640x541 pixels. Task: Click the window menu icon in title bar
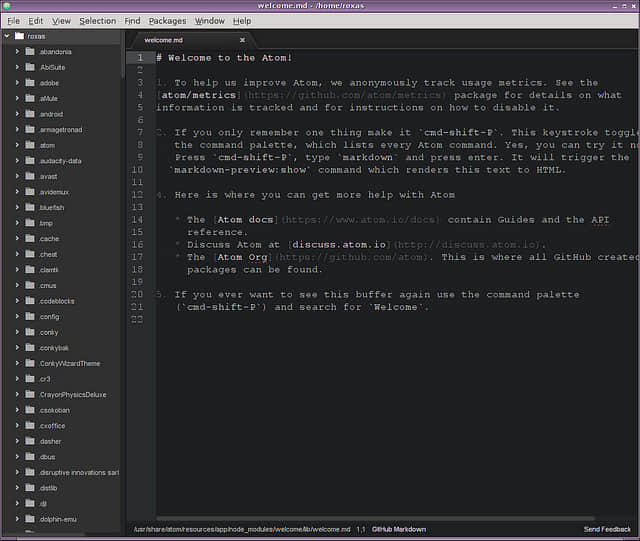(7, 6)
